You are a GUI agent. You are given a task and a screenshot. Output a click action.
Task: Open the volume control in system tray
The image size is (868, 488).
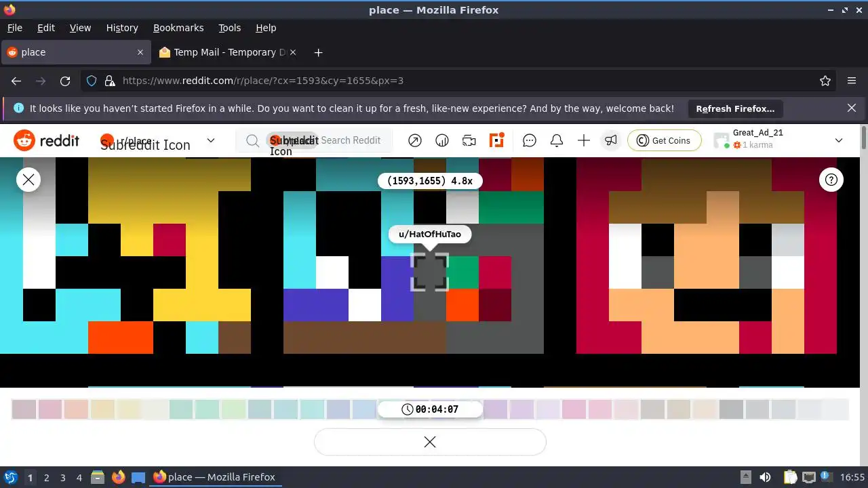pos(765,477)
